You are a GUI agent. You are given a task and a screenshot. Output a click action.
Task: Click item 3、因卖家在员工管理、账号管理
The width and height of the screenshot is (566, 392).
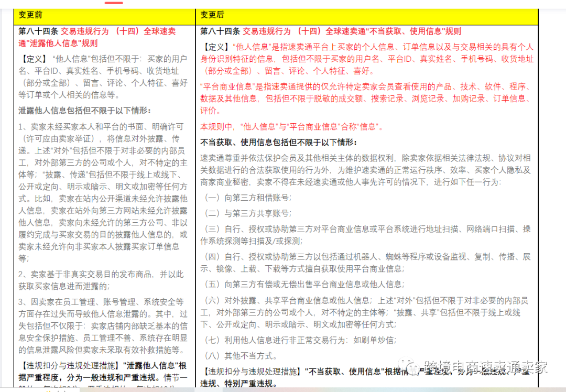(x=103, y=325)
